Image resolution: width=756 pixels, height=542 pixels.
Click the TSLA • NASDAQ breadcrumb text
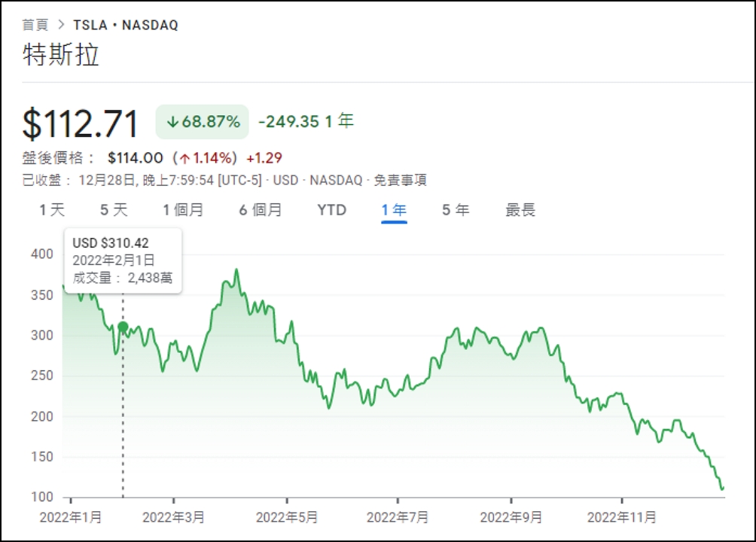pyautogui.click(x=125, y=25)
